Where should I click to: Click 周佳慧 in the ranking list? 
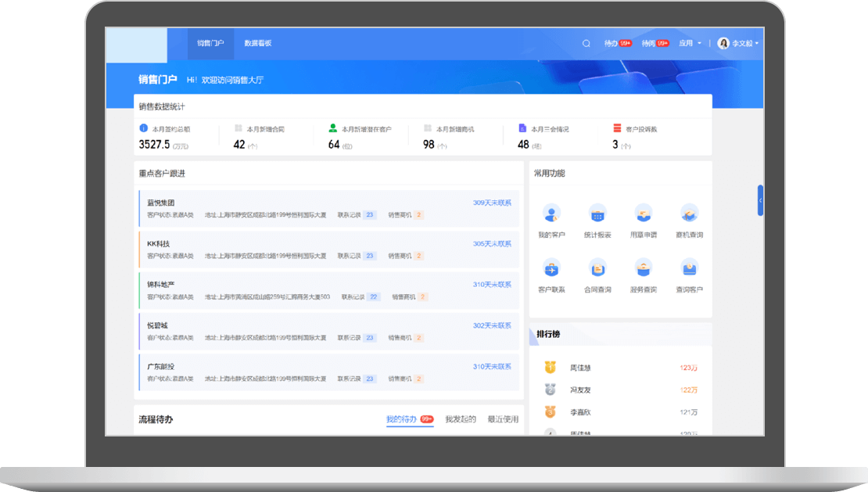[x=580, y=367]
